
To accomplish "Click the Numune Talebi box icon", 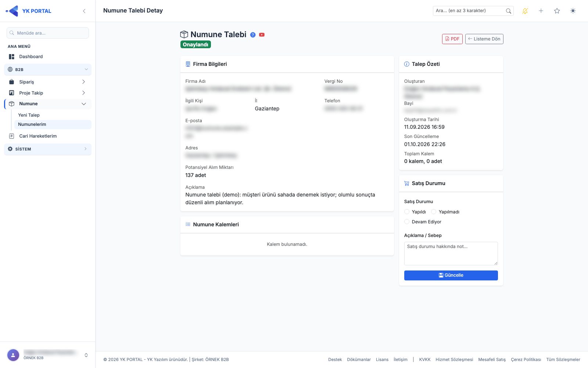I will pyautogui.click(x=184, y=34).
